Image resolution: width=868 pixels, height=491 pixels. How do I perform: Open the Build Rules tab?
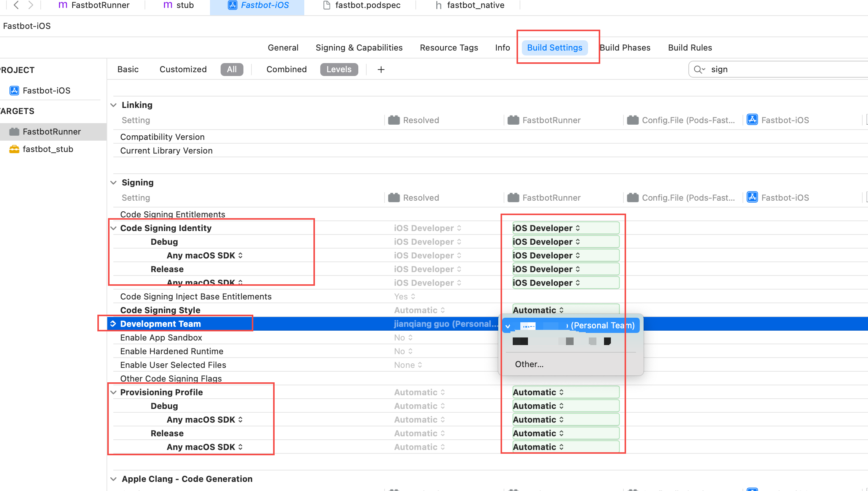[690, 48]
